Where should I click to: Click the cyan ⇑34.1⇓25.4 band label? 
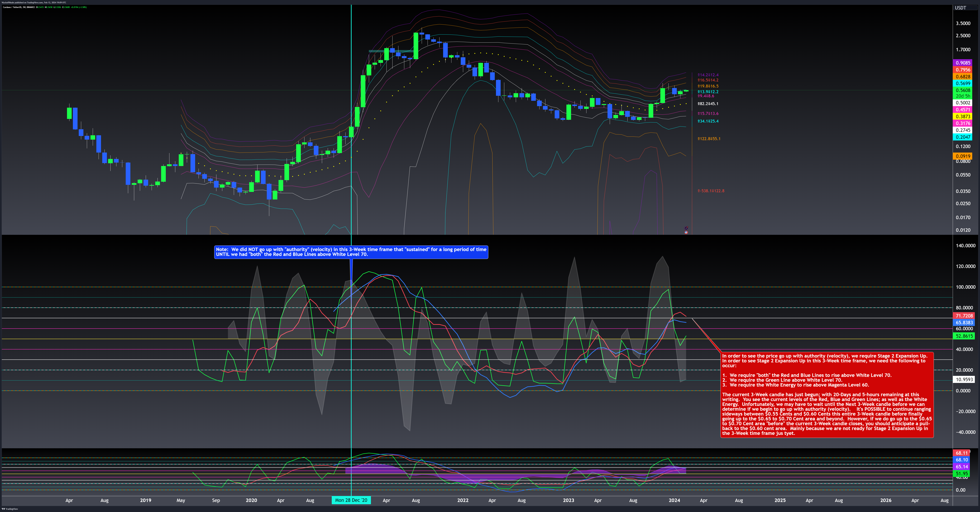click(x=708, y=121)
